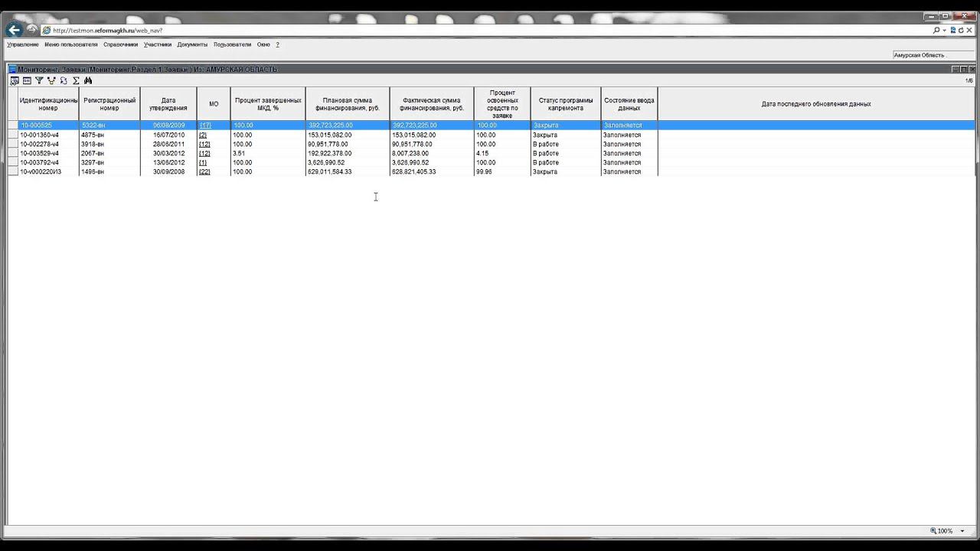Click registration number 3918-вн

tap(109, 144)
